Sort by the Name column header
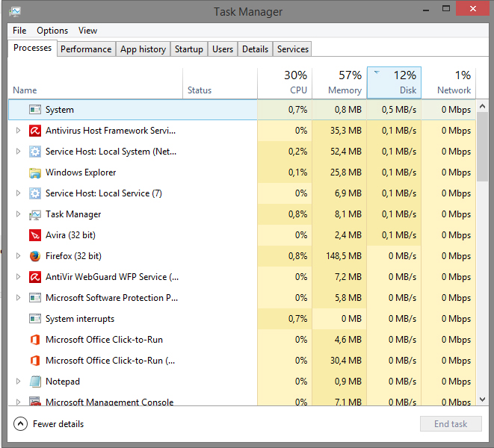Viewport: 494px width, 448px height. (x=95, y=83)
